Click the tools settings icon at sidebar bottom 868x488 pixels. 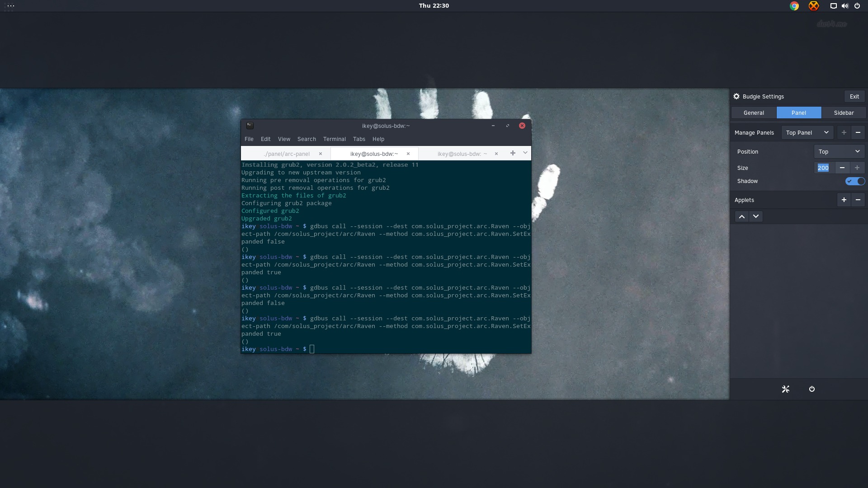tap(786, 389)
